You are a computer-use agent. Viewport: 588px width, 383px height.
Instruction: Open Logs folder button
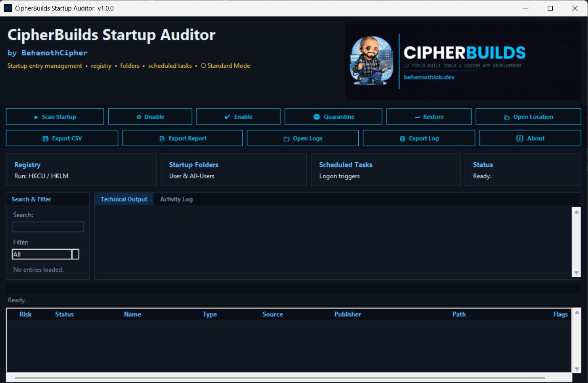[x=303, y=138]
